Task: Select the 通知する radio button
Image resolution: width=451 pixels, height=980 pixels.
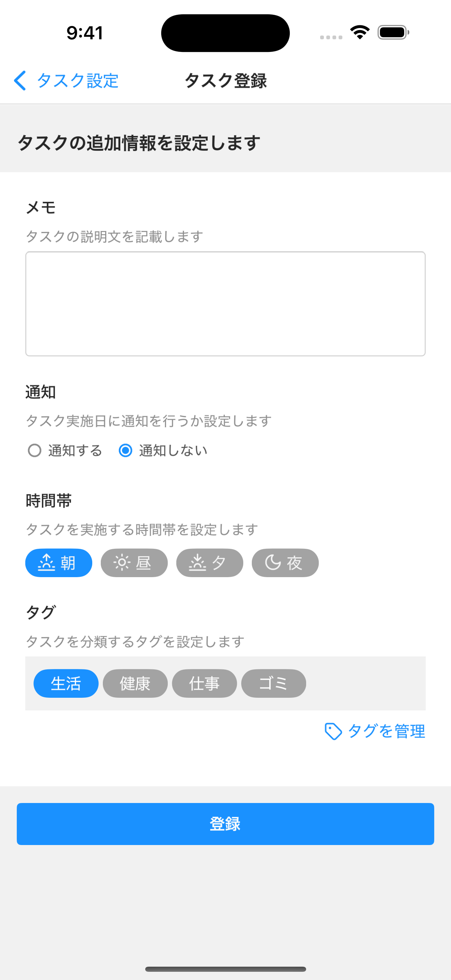Action: (35, 450)
